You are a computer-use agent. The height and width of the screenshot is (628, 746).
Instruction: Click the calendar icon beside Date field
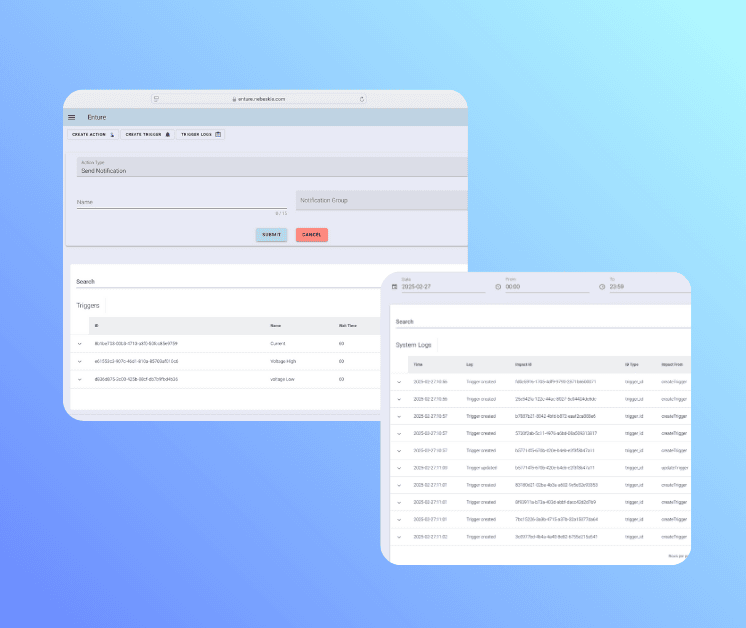point(394,287)
